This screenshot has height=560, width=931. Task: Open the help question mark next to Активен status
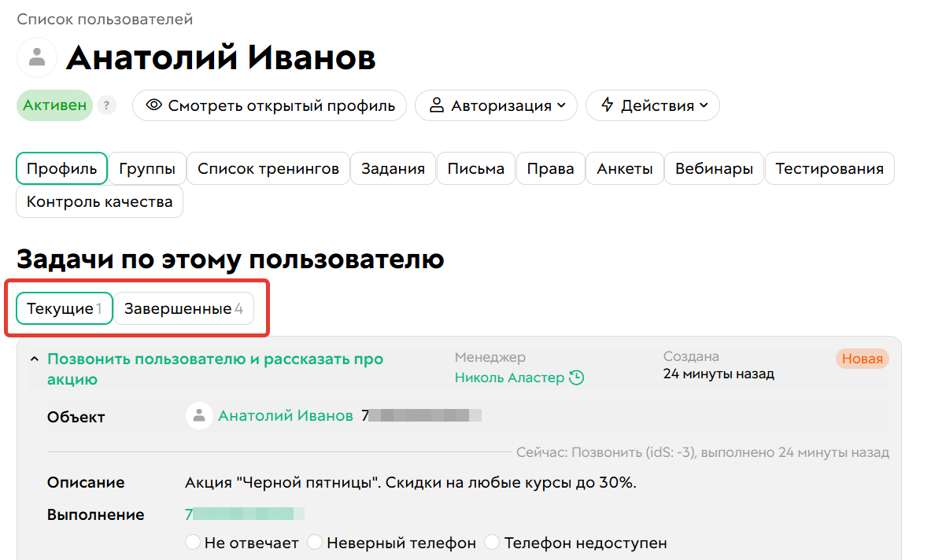tap(106, 105)
